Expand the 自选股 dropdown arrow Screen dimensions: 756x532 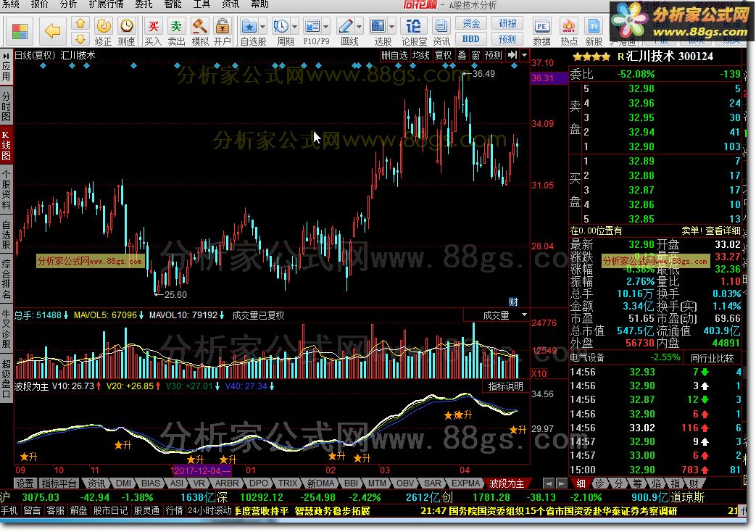263,27
